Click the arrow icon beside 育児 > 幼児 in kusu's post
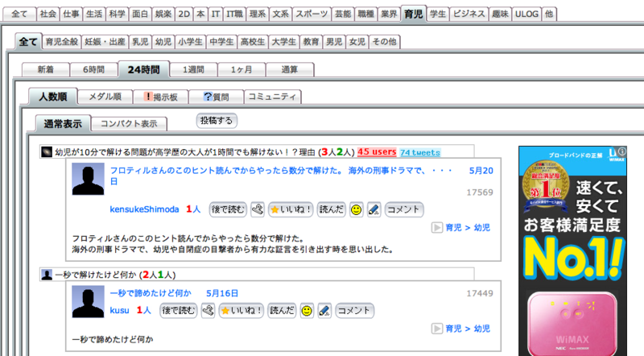The width and height of the screenshot is (644, 356). (x=436, y=329)
